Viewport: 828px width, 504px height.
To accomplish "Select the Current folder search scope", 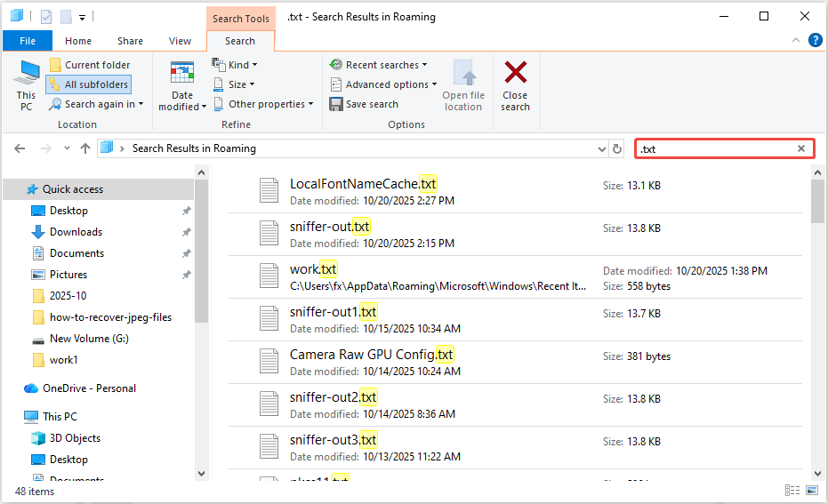I will click(89, 65).
